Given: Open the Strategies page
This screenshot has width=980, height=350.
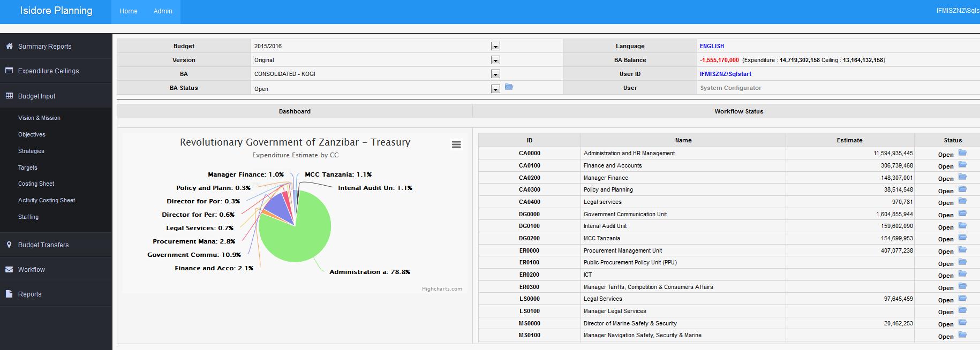Looking at the screenshot, I should [31, 151].
